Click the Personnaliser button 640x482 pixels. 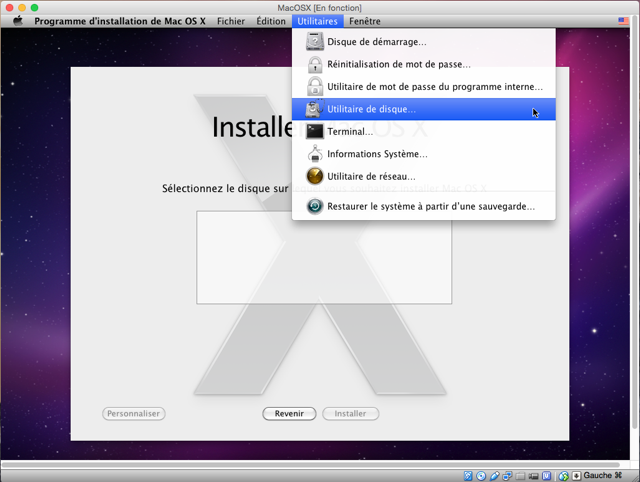pyautogui.click(x=133, y=413)
